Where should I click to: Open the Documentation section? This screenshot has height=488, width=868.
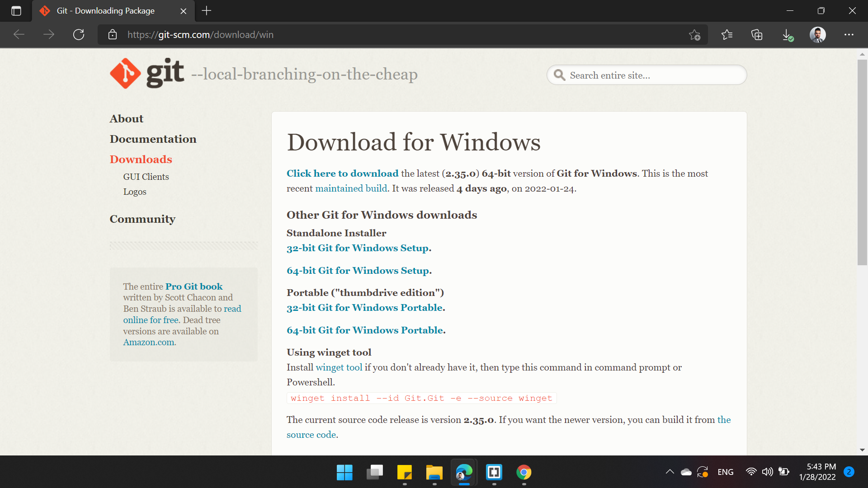153,139
